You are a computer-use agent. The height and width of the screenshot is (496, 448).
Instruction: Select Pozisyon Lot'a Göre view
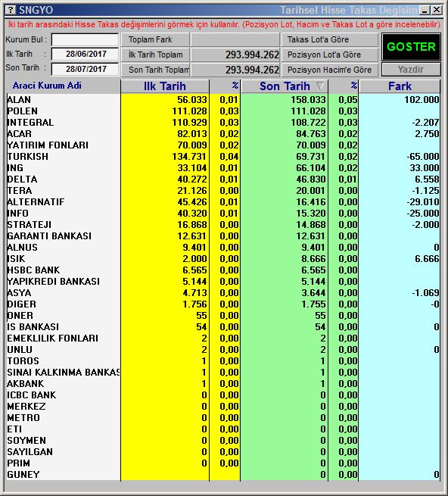coord(330,55)
